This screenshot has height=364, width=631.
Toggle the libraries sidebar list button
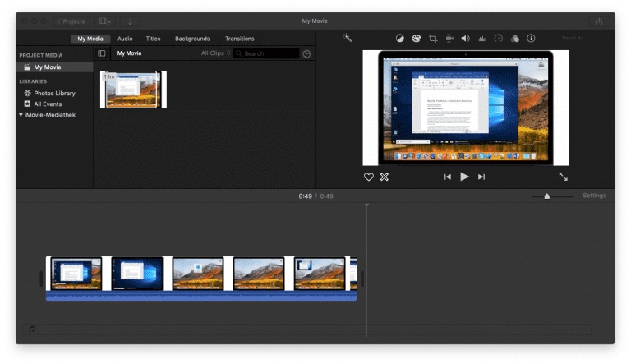click(x=102, y=53)
